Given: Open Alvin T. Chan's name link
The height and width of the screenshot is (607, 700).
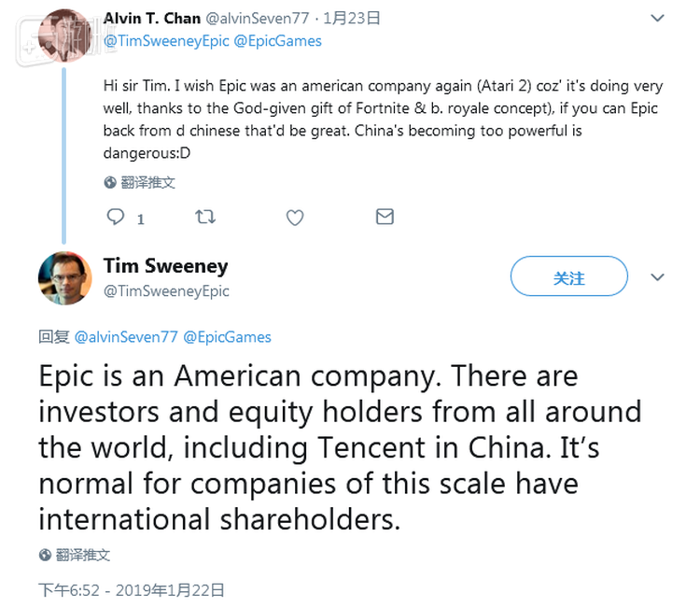Looking at the screenshot, I should click(x=152, y=19).
